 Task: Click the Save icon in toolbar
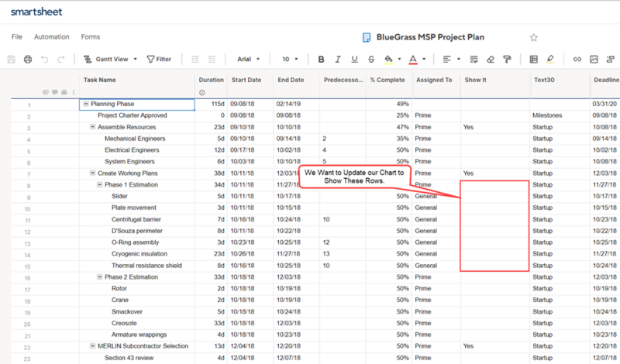click(11, 60)
